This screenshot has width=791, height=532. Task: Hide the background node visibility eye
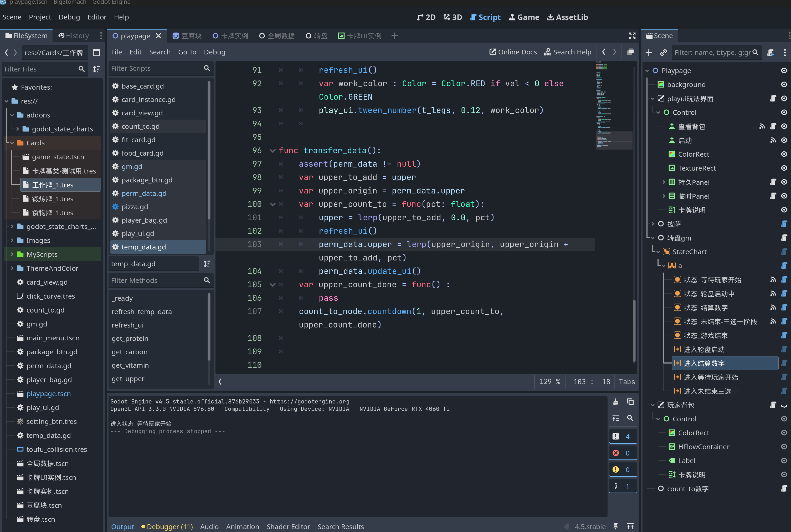pos(784,84)
